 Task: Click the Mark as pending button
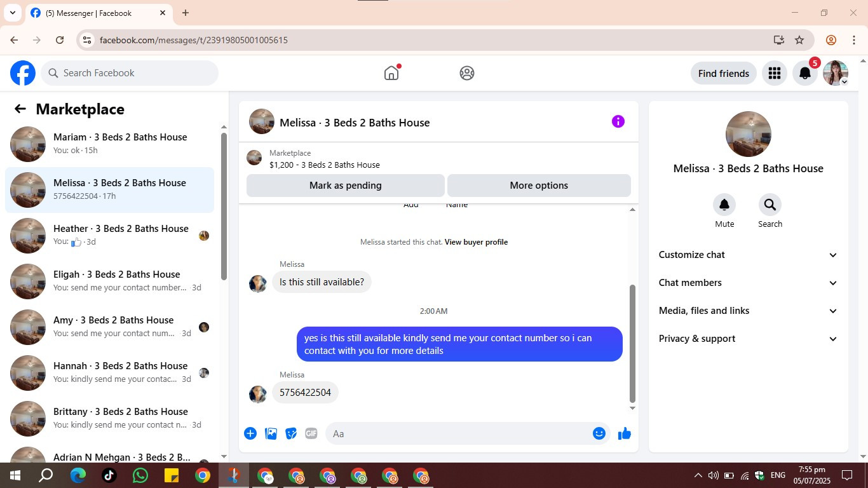(346, 186)
